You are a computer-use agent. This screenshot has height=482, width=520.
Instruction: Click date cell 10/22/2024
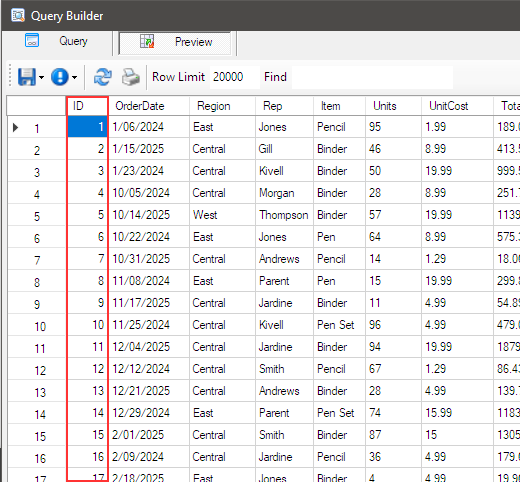pos(149,237)
